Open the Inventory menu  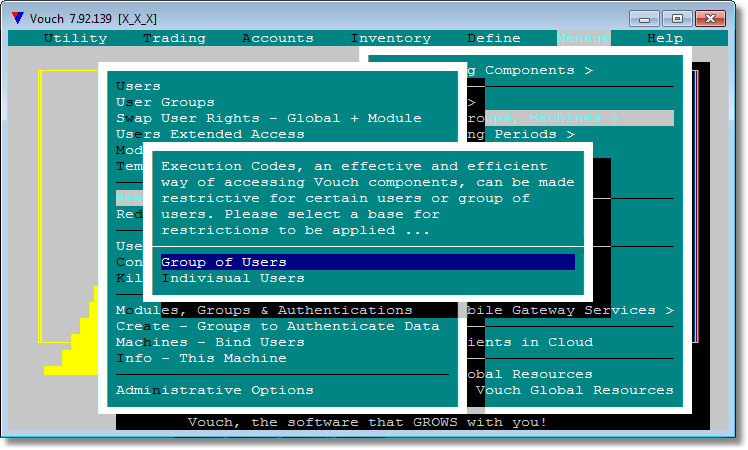(x=391, y=38)
